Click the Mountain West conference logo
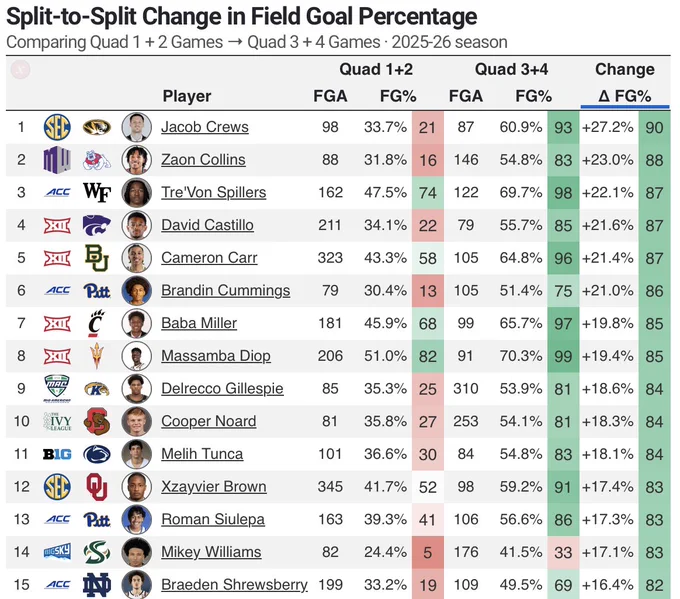The image size is (680, 599). 57,160
